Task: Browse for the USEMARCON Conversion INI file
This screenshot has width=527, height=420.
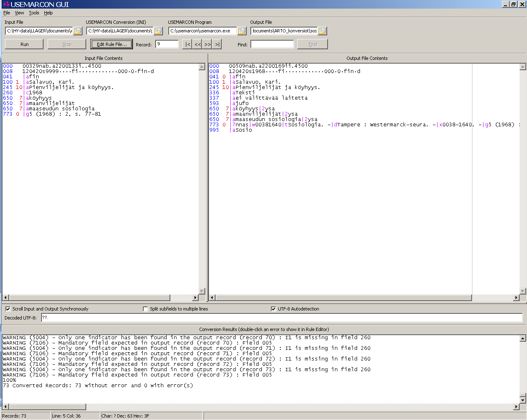Action: pos(158,31)
